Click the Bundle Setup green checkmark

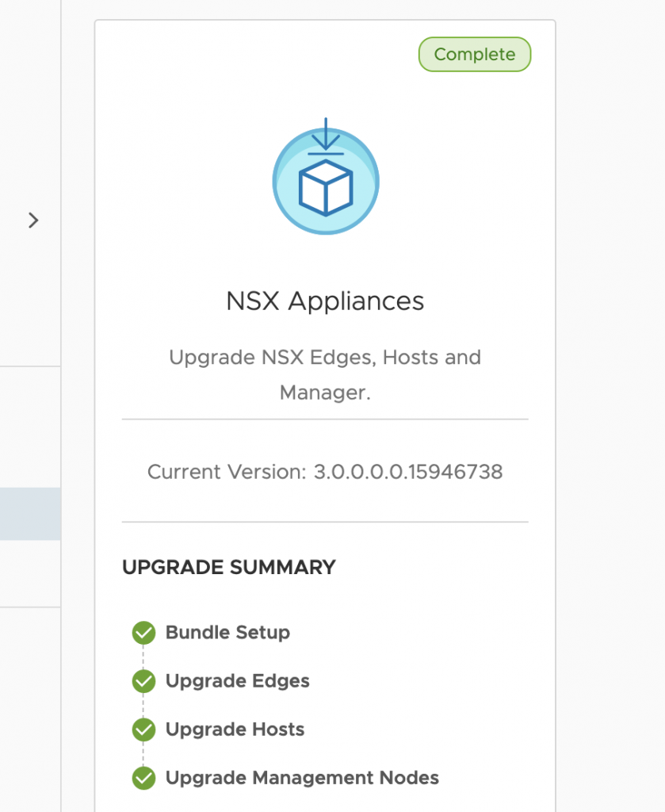pos(144,633)
